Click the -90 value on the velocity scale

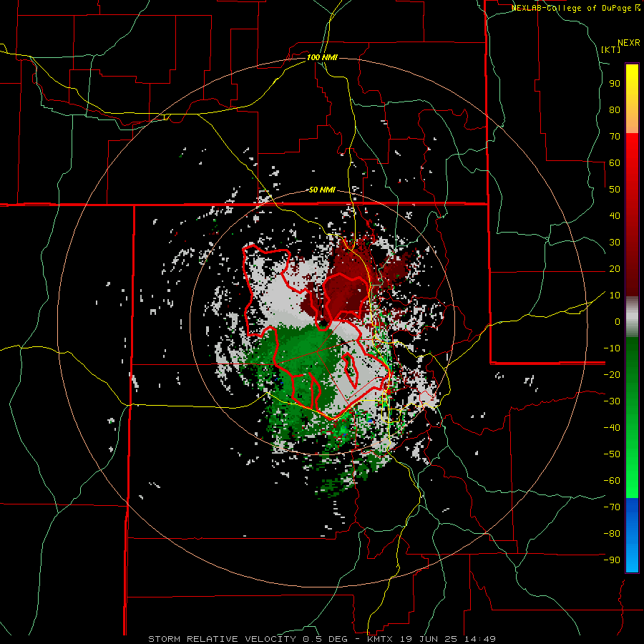612,560
